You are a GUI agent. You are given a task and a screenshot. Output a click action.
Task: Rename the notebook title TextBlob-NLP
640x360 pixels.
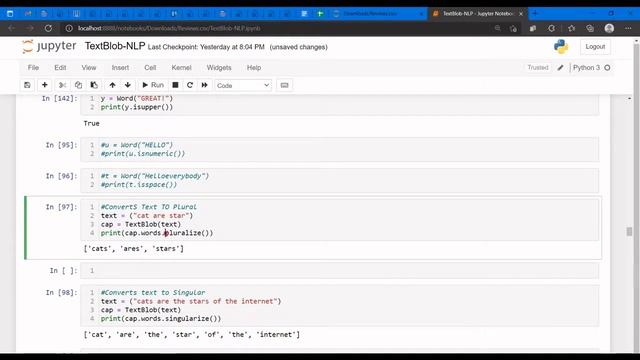(115, 47)
